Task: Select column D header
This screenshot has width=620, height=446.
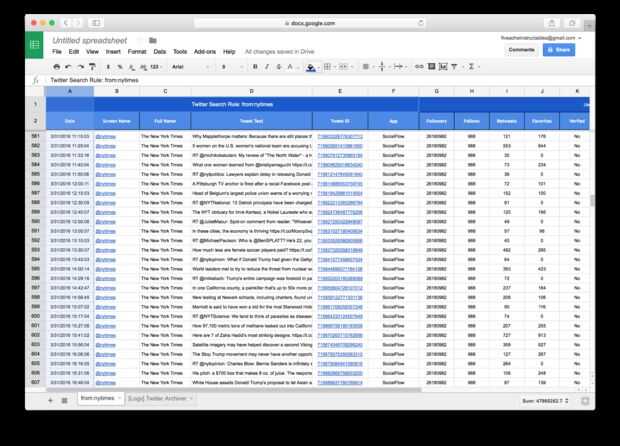Action: (x=251, y=91)
